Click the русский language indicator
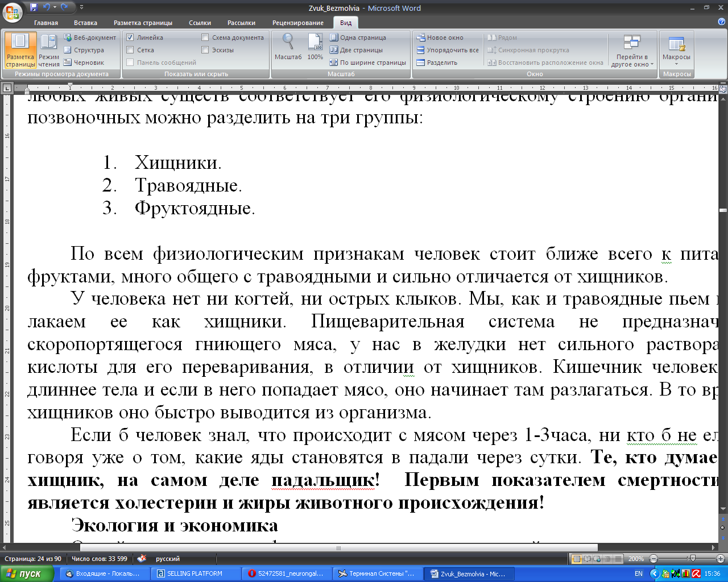 [x=168, y=559]
